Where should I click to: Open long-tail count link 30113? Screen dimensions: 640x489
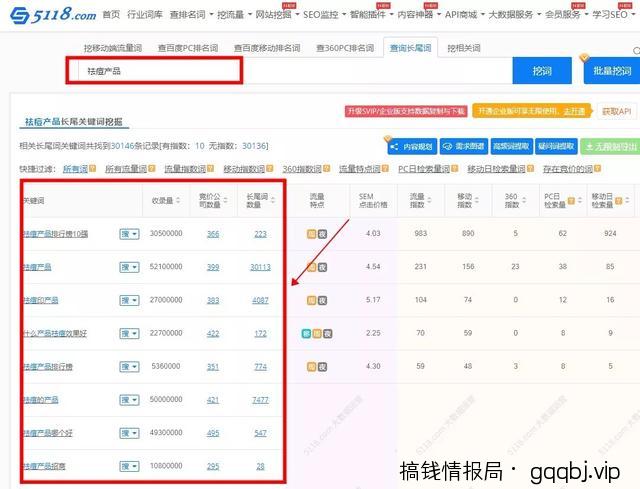coord(260,267)
